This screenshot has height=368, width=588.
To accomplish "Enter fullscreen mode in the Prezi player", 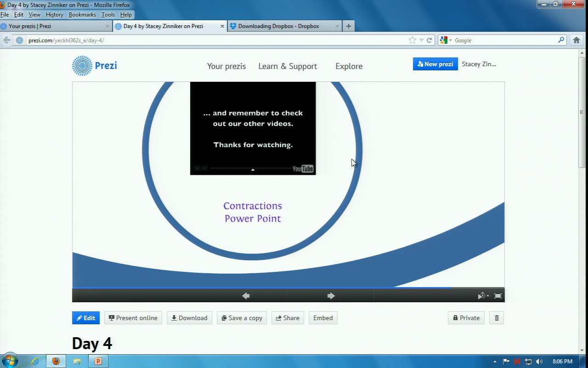I will pos(498,296).
